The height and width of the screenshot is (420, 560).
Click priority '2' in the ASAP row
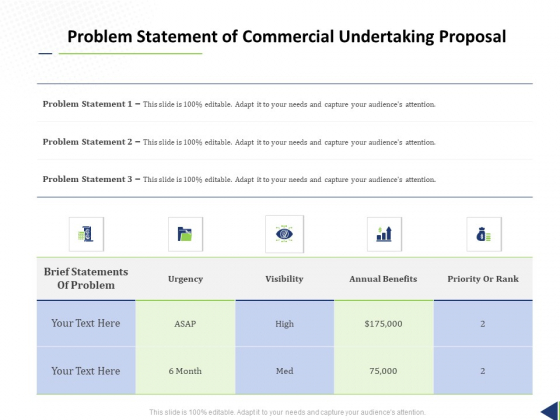(483, 324)
